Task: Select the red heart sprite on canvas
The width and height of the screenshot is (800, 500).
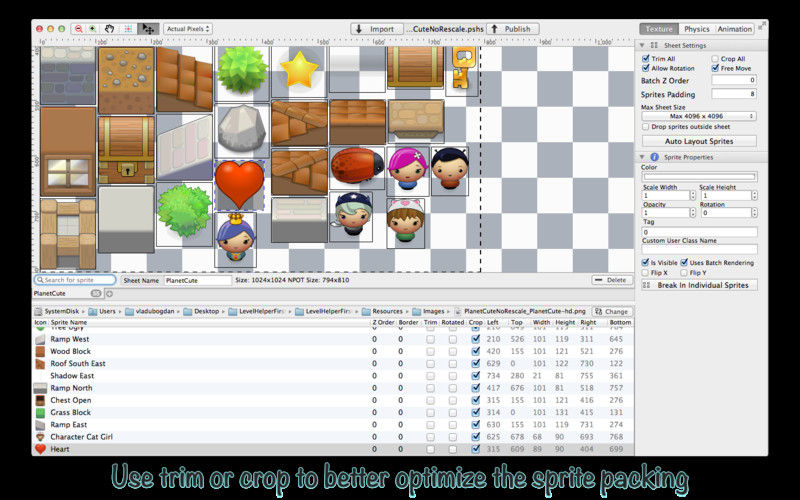Action: 239,185
